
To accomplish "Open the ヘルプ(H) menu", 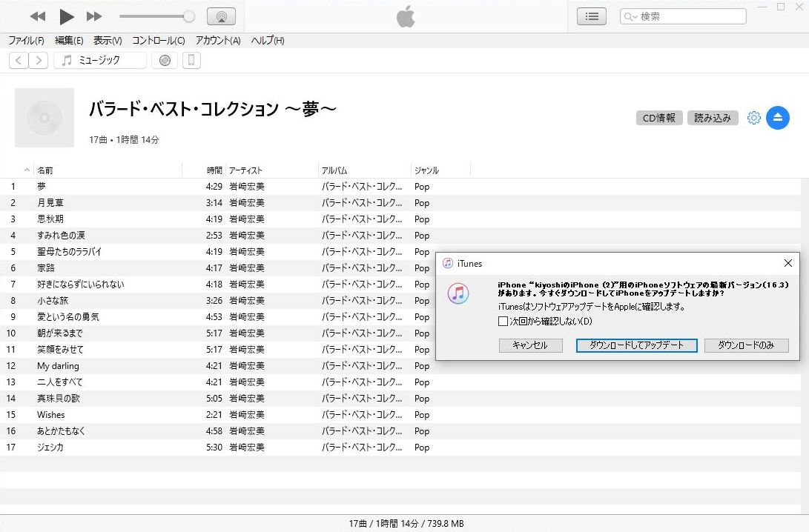I will (x=267, y=40).
